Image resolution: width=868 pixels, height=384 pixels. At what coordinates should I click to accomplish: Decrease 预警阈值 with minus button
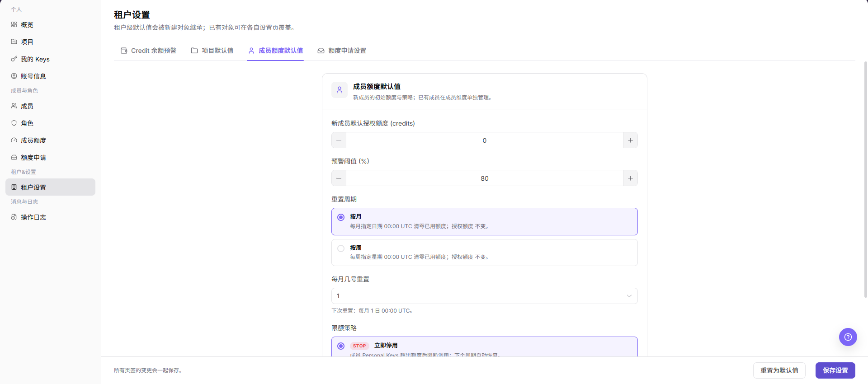click(x=339, y=178)
